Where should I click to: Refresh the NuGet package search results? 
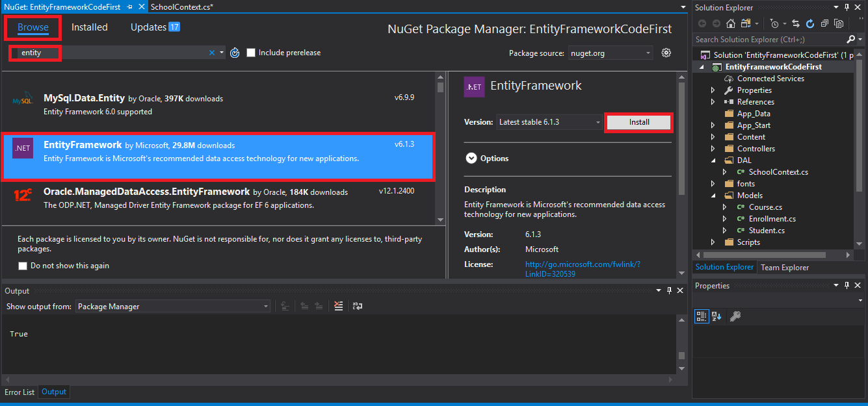coord(235,53)
